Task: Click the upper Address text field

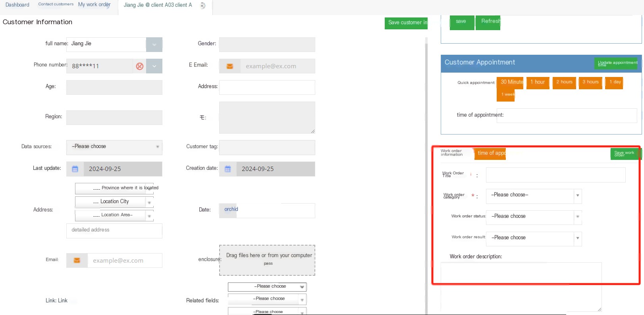Action: click(x=267, y=87)
